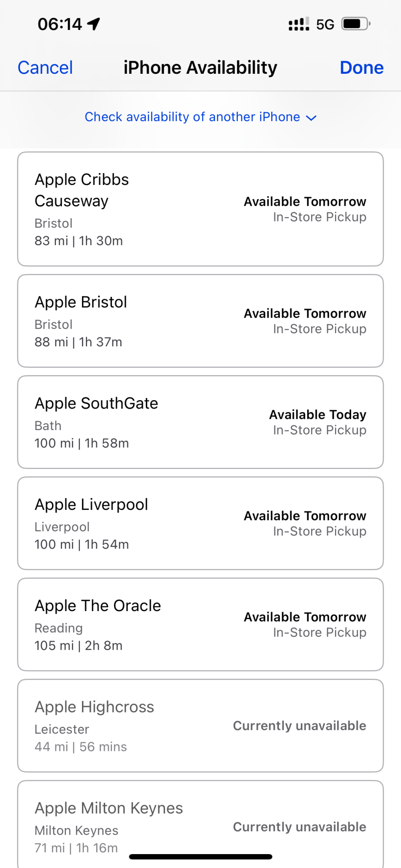Tap the location arrow icon in status bar
The height and width of the screenshot is (868, 401).
93,24
